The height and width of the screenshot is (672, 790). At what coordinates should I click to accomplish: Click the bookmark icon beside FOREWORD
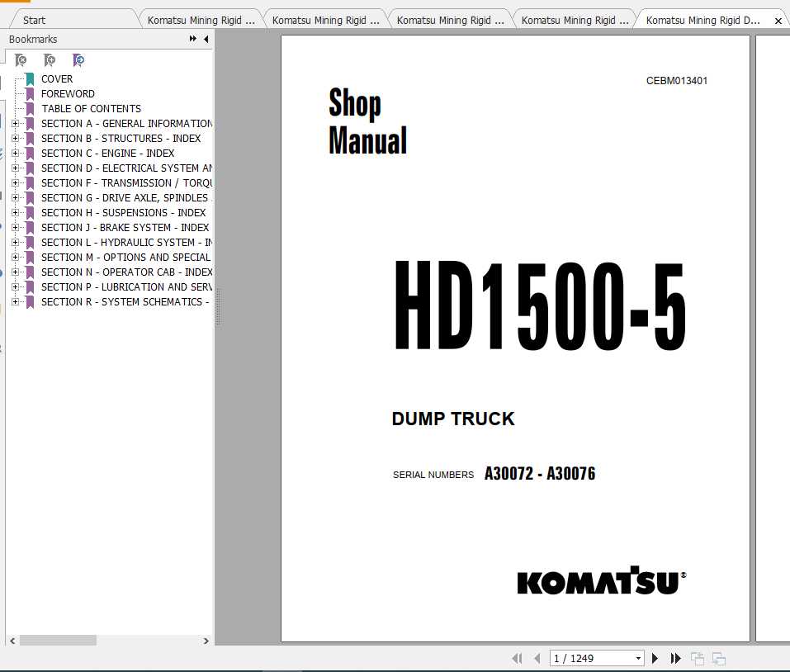click(31, 94)
